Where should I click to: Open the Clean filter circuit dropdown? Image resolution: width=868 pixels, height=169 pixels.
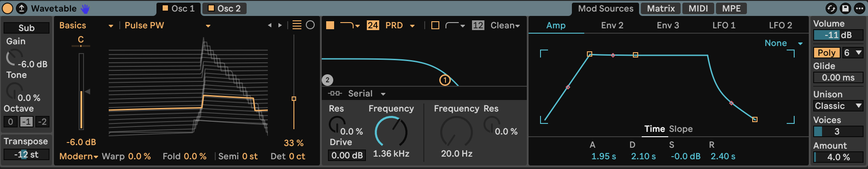tap(505, 25)
